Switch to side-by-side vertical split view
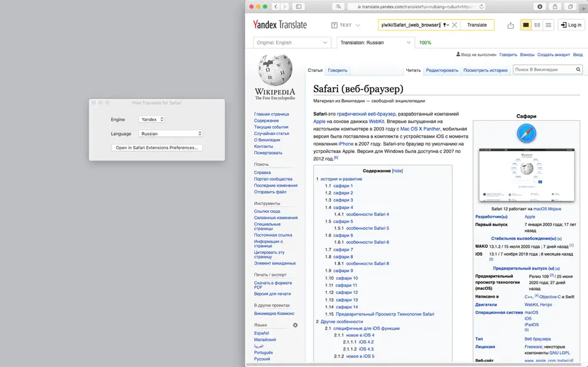Viewport: 588px width, 367px height. point(537,25)
